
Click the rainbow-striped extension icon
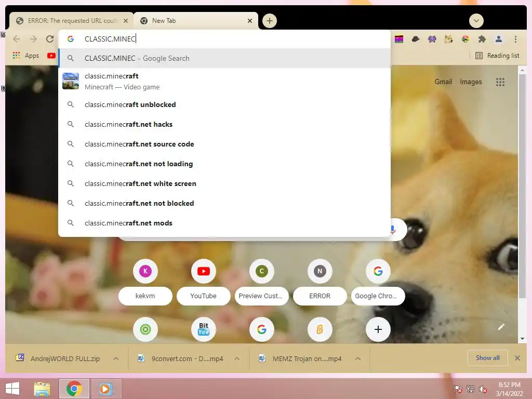pos(399,39)
